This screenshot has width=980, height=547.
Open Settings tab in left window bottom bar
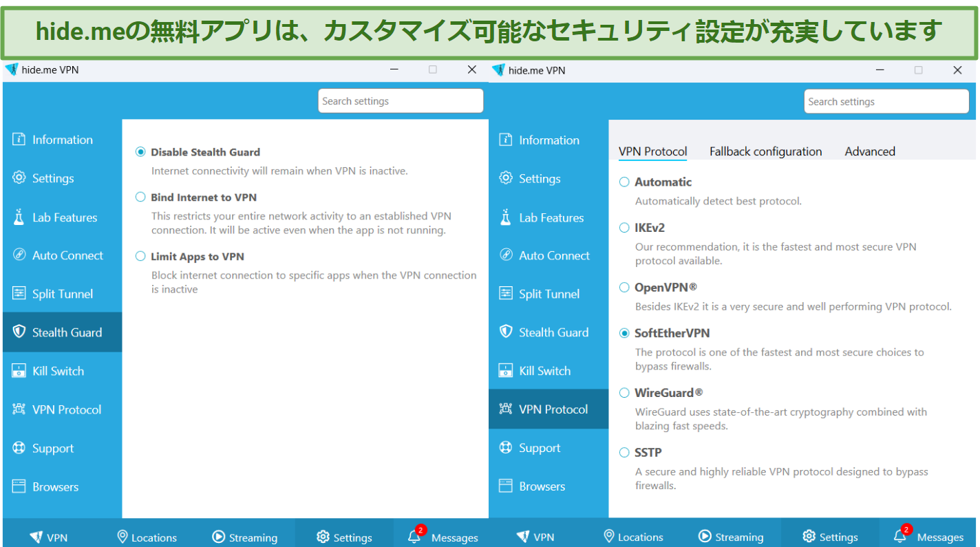344,537
